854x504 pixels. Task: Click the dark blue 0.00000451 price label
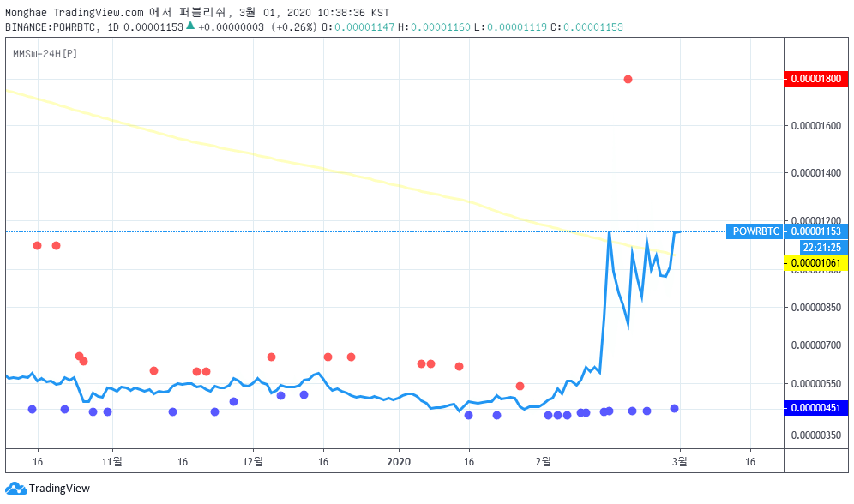816,408
